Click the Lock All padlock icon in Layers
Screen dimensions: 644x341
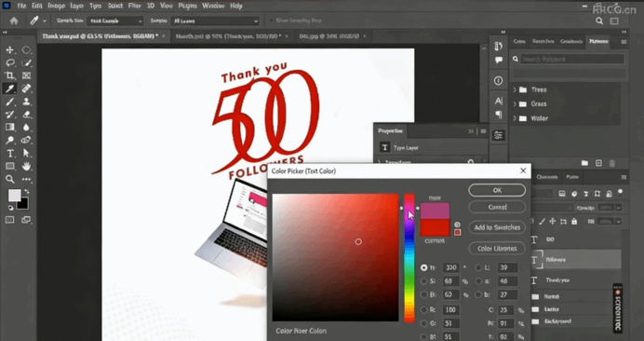574,222
